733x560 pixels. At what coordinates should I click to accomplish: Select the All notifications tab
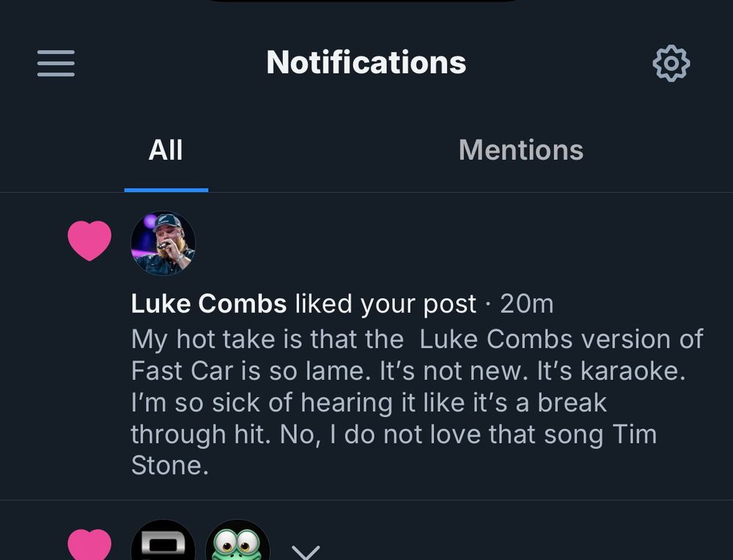tap(166, 150)
